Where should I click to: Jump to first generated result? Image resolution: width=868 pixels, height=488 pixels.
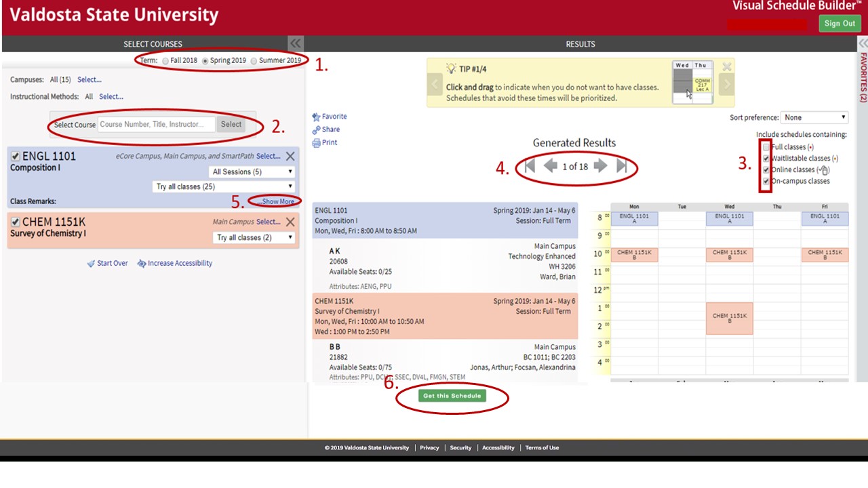point(530,166)
